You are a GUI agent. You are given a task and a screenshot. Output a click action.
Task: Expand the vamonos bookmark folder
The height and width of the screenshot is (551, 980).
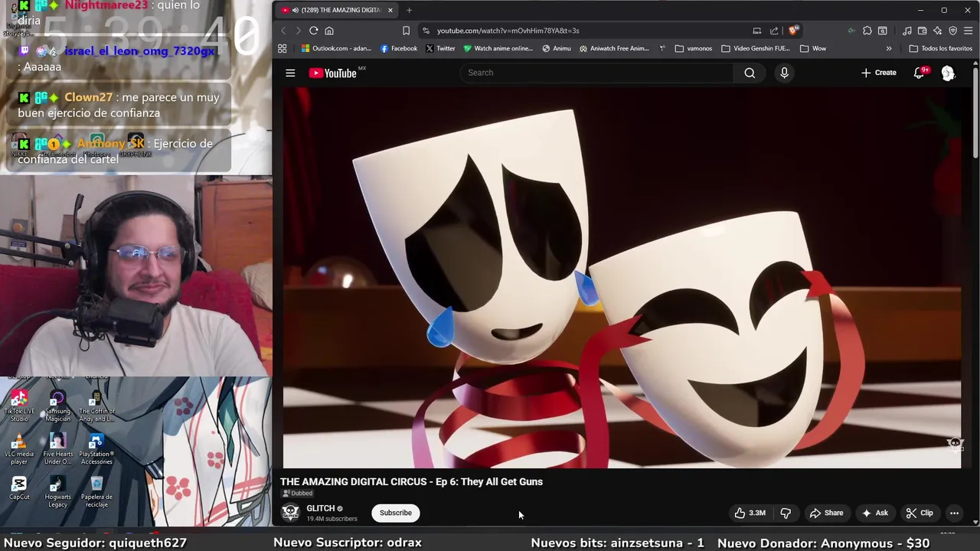(694, 48)
